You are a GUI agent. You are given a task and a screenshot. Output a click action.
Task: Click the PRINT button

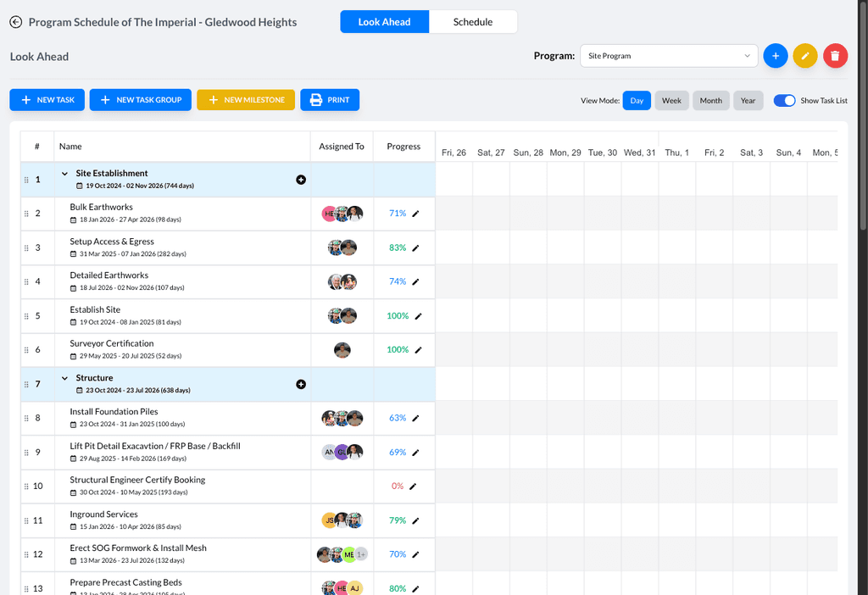(329, 100)
